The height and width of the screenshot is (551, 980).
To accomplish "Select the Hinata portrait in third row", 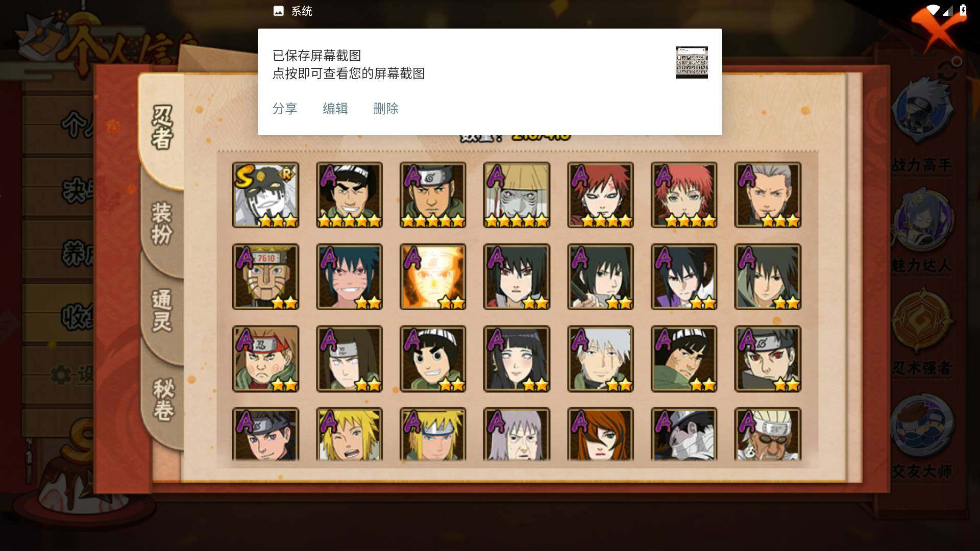I will 517,359.
